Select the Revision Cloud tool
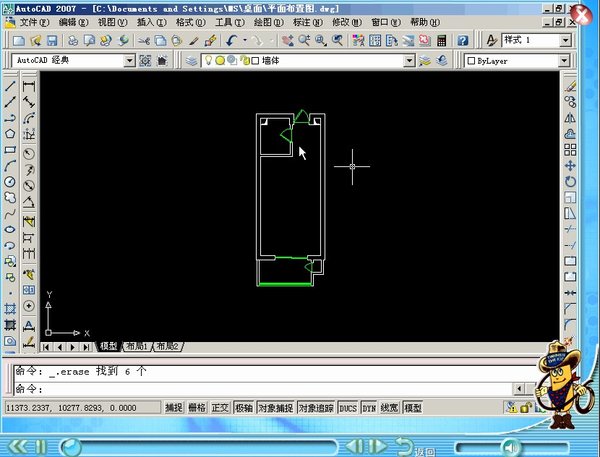Viewport: 600px width, 457px height. coord(10,197)
